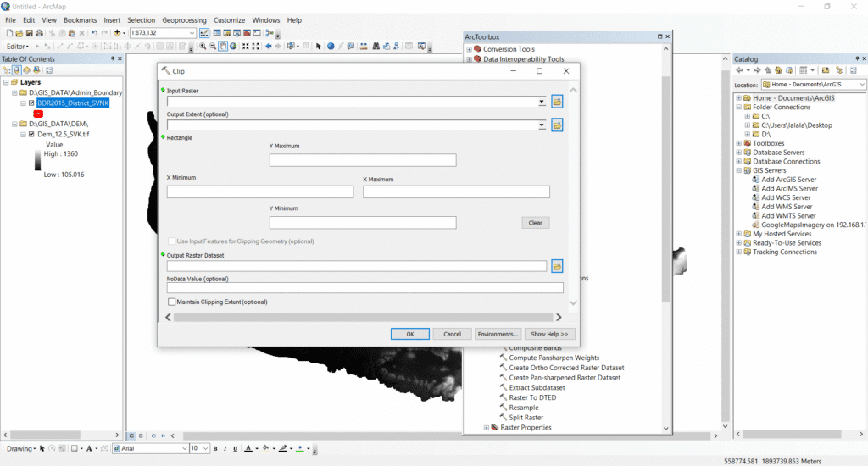868x466 pixels.
Task: Click Connect To Folder in Catalog
Action: point(826,70)
